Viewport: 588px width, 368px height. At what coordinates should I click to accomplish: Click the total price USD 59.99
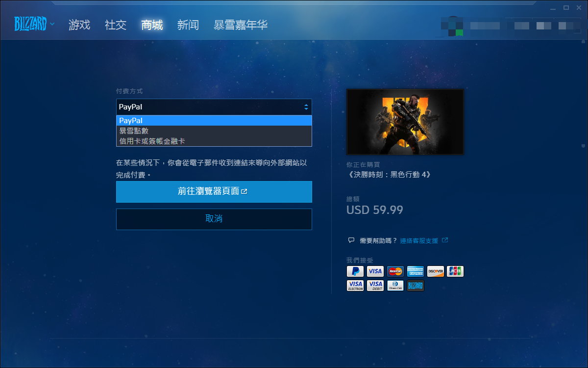[375, 210]
